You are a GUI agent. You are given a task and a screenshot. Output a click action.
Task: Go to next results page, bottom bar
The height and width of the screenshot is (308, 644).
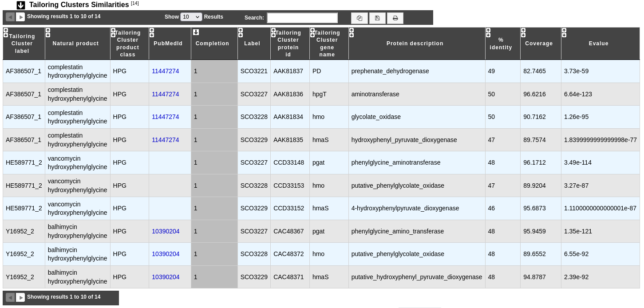[20, 297]
